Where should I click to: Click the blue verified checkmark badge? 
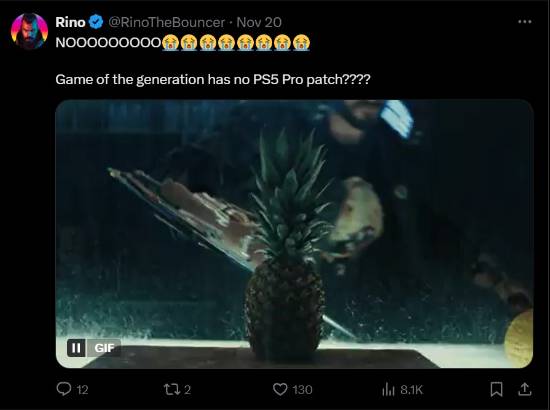tap(96, 22)
